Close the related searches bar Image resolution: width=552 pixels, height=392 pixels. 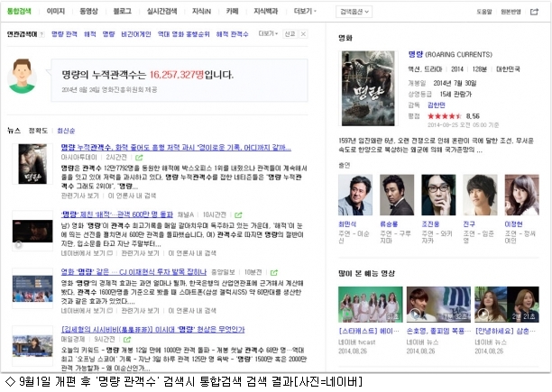(303, 33)
